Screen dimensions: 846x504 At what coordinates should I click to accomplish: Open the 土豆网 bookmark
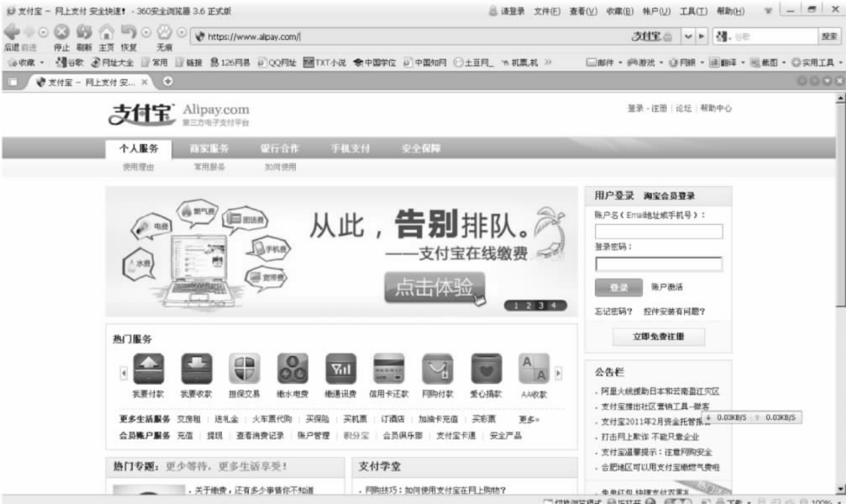474,62
